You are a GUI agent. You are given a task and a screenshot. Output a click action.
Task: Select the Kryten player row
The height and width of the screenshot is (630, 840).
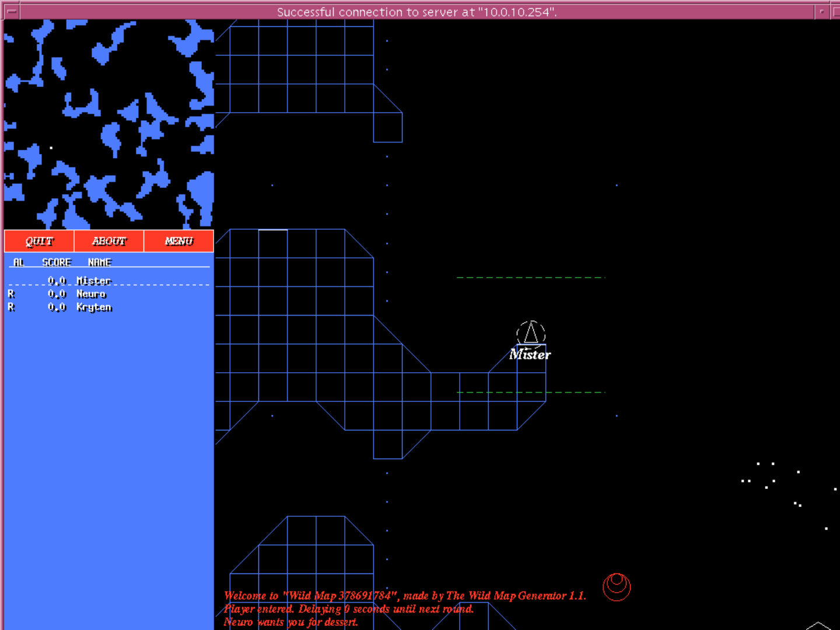[x=109, y=307]
